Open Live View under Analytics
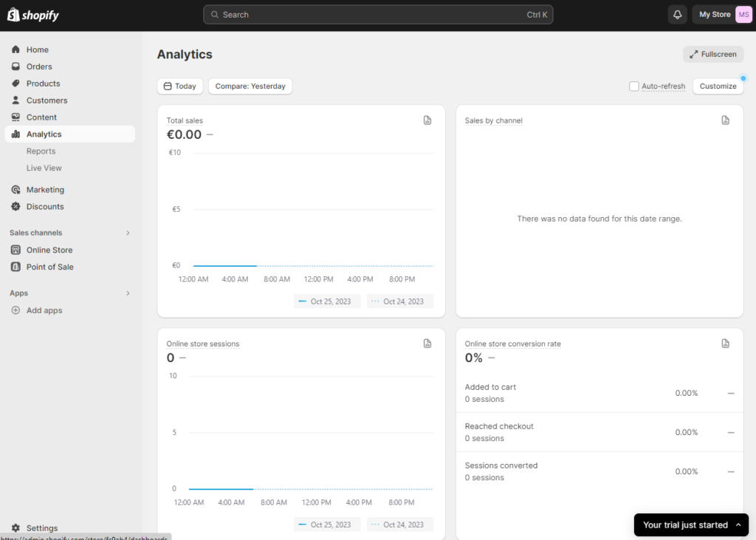 coord(44,168)
